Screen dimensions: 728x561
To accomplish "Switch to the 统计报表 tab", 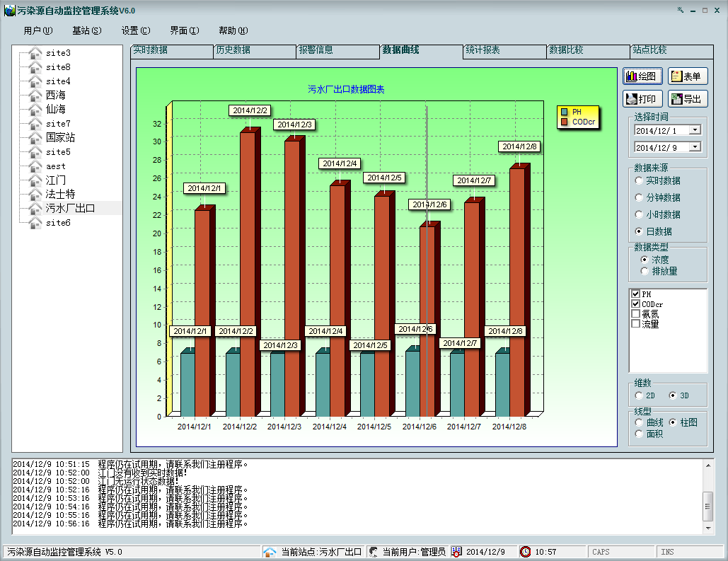I will tap(483, 50).
